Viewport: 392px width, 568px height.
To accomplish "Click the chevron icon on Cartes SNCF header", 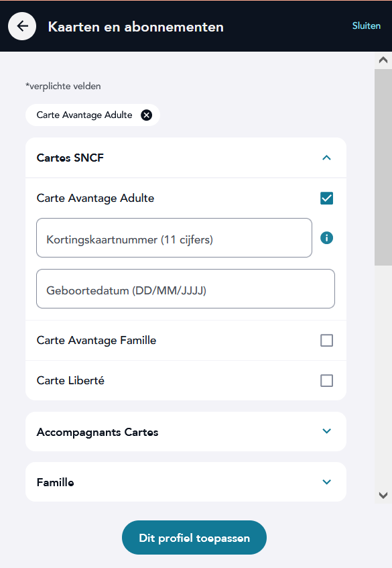I will 326,158.
